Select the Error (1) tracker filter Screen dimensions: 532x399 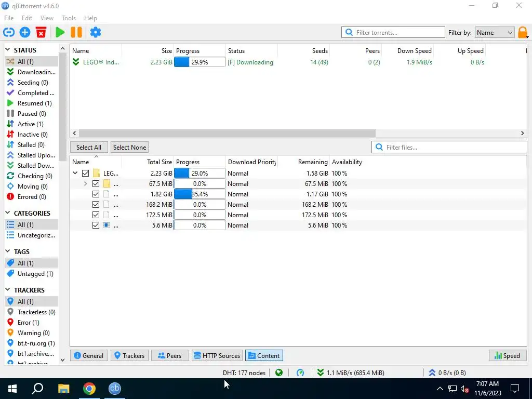31,322
